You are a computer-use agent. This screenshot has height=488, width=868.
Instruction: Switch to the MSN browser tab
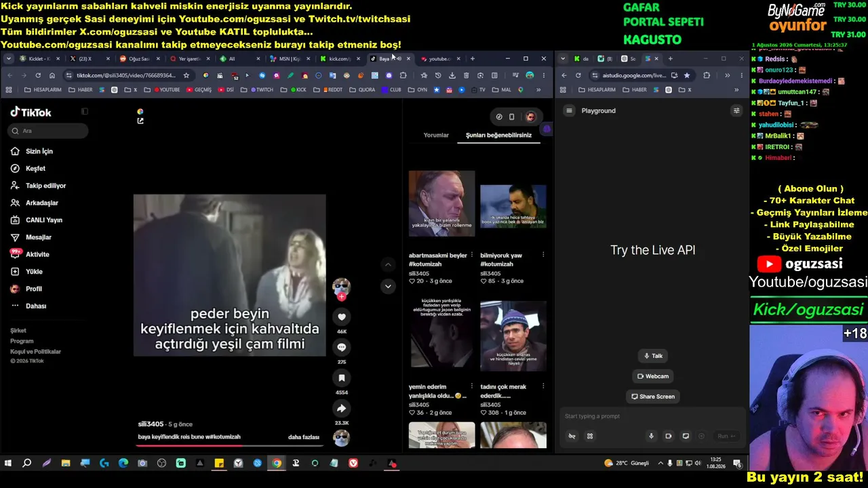(290, 58)
